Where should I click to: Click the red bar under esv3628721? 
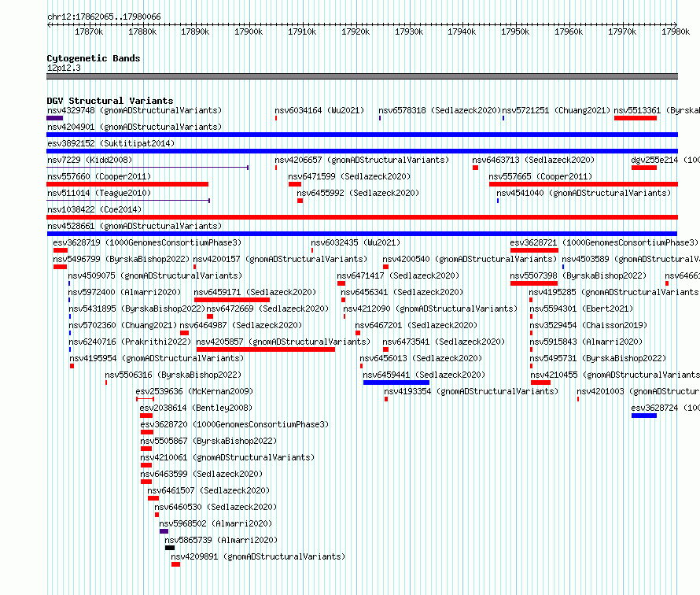[534, 250]
